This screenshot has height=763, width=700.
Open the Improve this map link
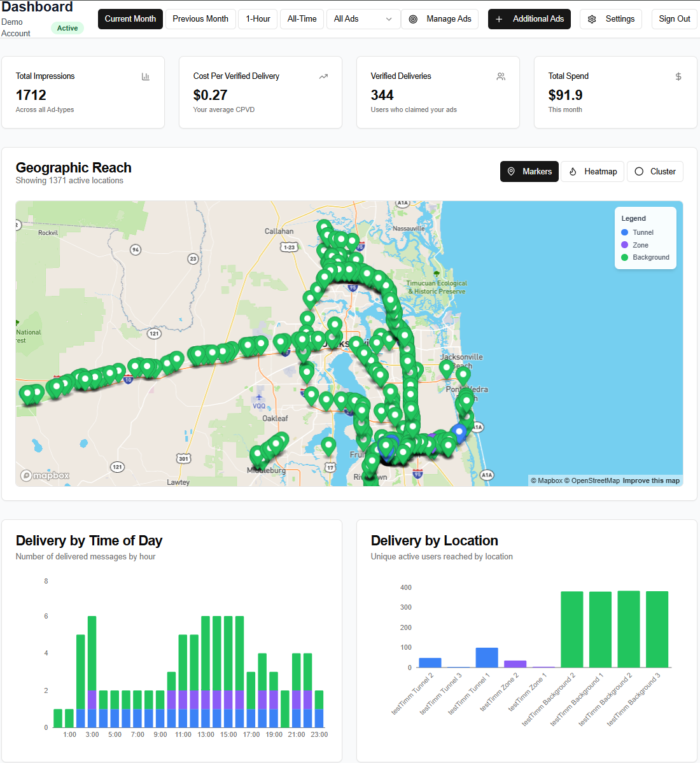(651, 480)
